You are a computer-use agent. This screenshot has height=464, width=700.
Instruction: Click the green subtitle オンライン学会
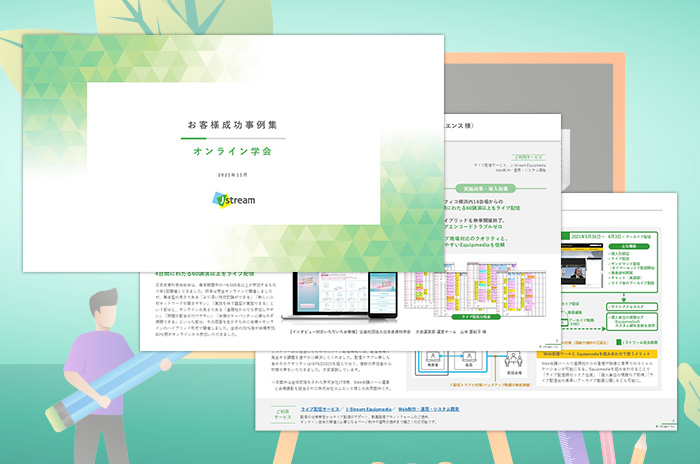click(233, 151)
